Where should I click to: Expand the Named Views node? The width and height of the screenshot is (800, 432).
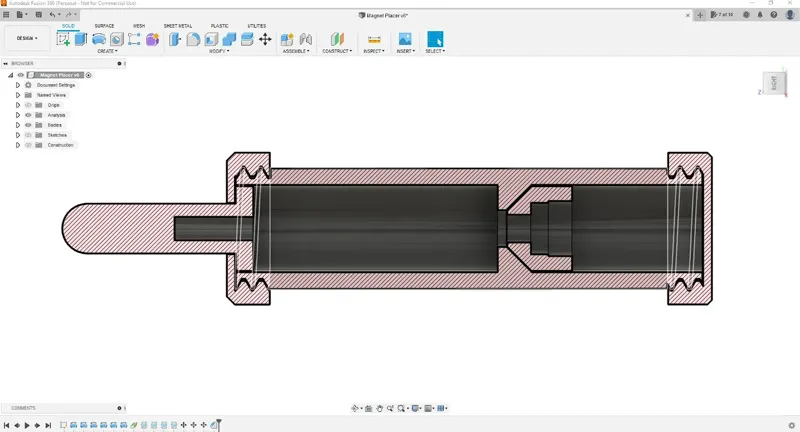click(x=18, y=95)
